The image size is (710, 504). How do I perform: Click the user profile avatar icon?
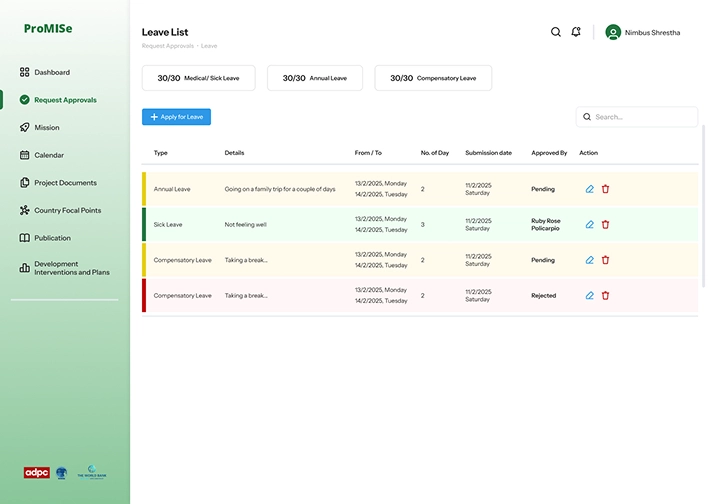pyautogui.click(x=613, y=32)
